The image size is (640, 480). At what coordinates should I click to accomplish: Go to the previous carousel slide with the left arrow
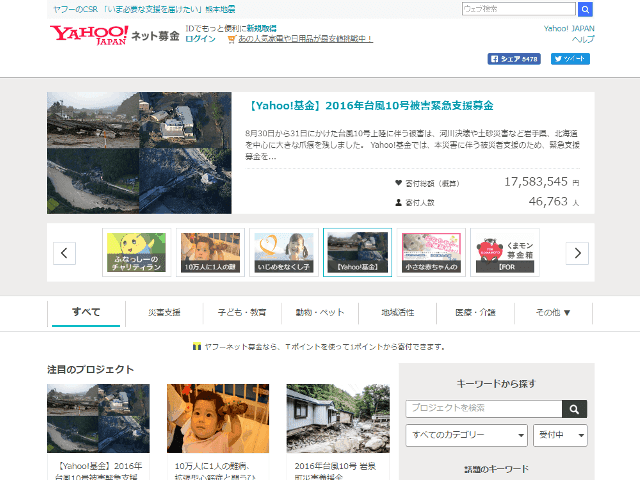(64, 253)
